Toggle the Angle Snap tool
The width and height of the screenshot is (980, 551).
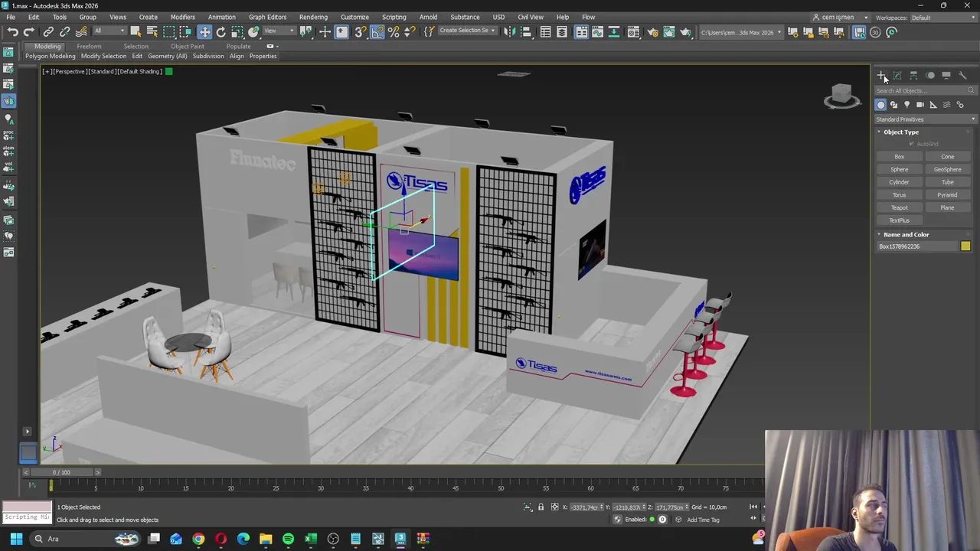377,31
